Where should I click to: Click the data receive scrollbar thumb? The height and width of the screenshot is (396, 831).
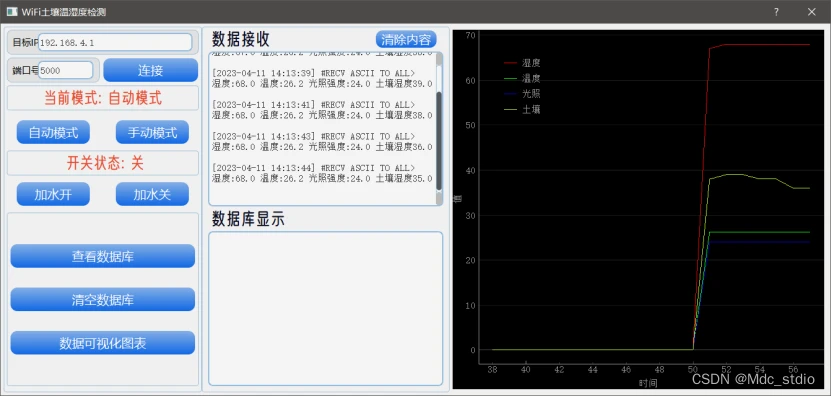point(439,141)
